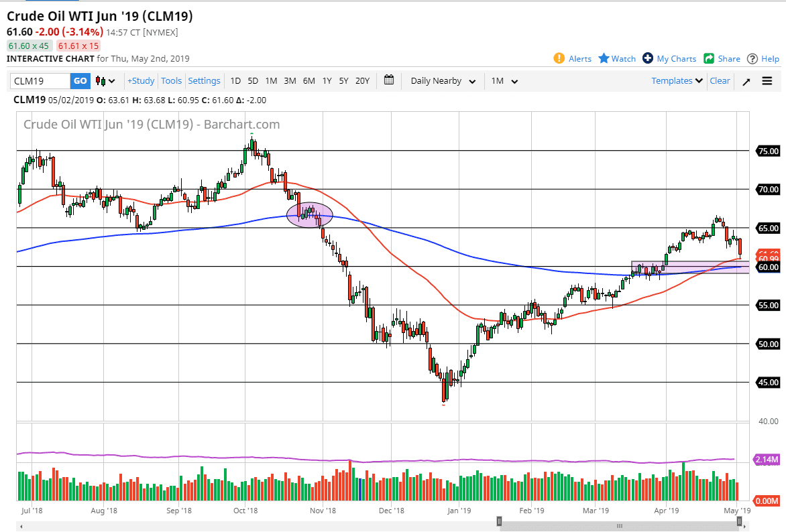Viewport: 786px width, 532px height.
Task: Click the pop-out chart arrow icon
Action: (746, 80)
